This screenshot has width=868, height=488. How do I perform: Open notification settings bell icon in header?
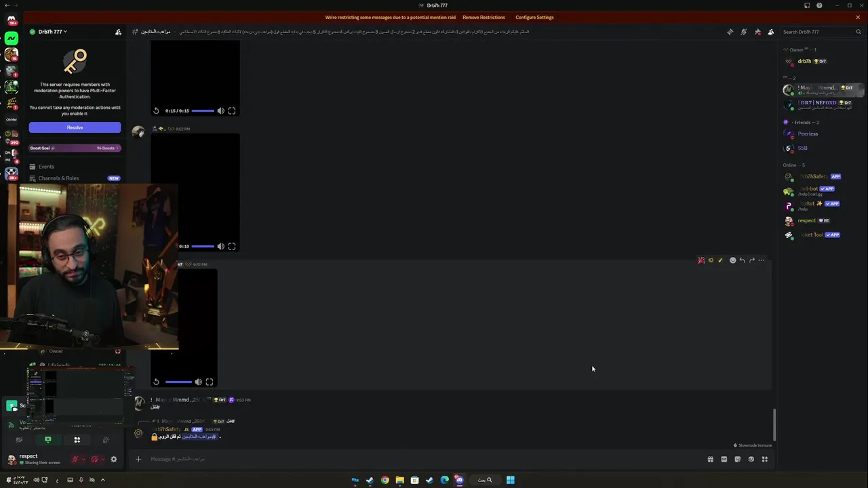point(743,32)
